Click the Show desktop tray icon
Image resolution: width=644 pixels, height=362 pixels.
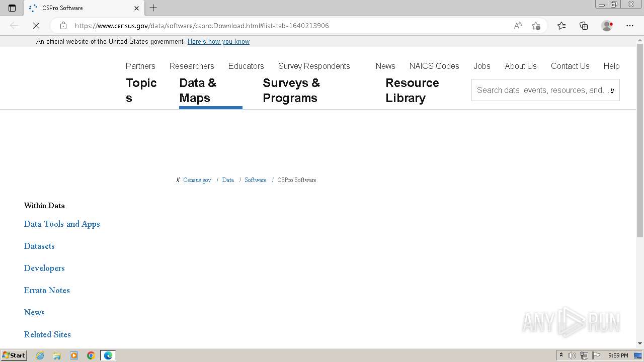tap(639, 355)
